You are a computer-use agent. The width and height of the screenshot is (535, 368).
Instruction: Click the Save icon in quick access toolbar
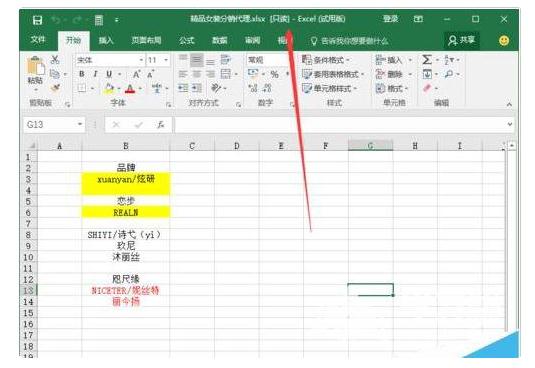click(x=37, y=20)
